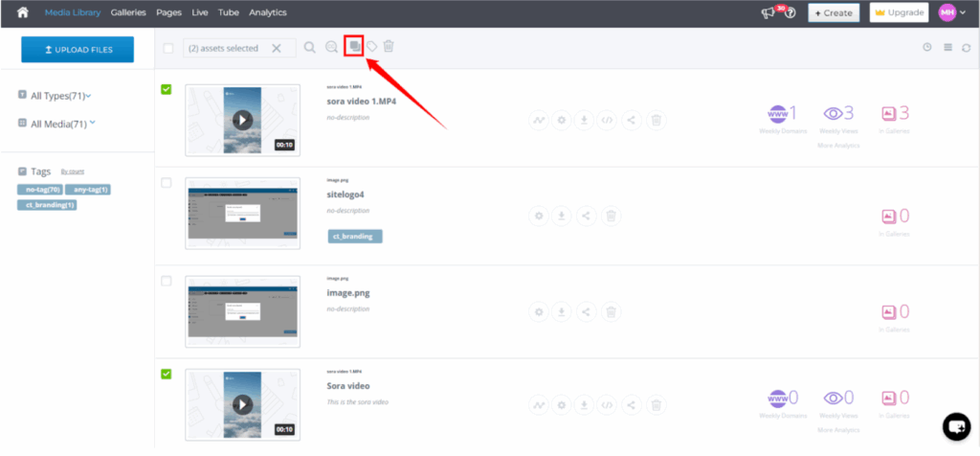Go to the Analytics tab
Screen dimensions: 980x456
[x=267, y=12]
